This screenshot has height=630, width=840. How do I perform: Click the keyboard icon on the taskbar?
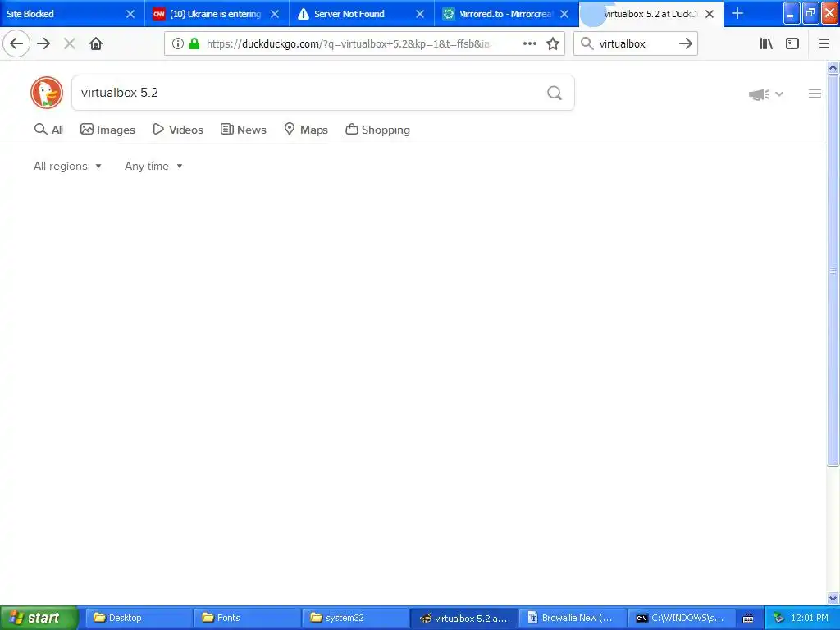pyautogui.click(x=748, y=619)
